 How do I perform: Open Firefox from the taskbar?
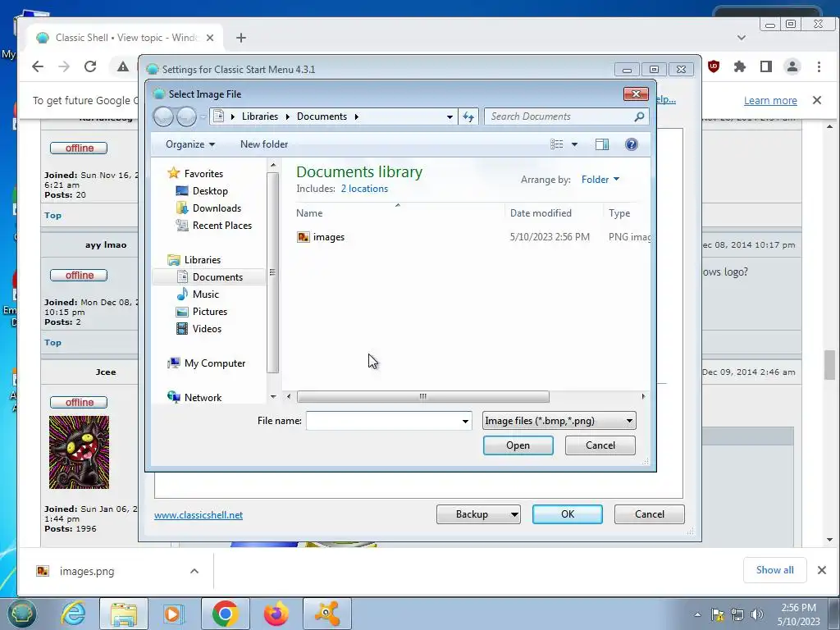click(276, 614)
